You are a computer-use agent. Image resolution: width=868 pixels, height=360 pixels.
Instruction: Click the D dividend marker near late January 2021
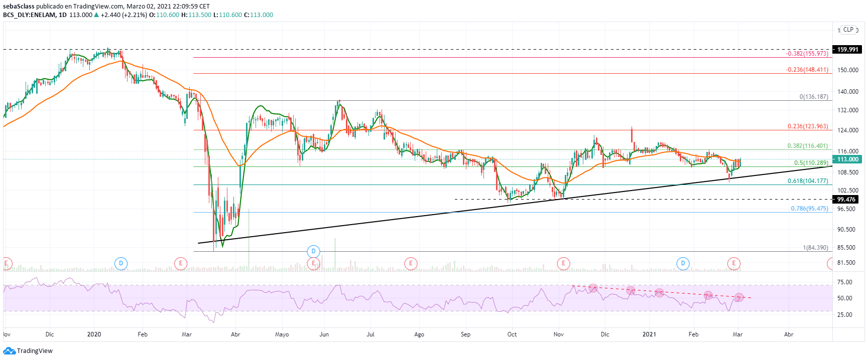click(683, 263)
